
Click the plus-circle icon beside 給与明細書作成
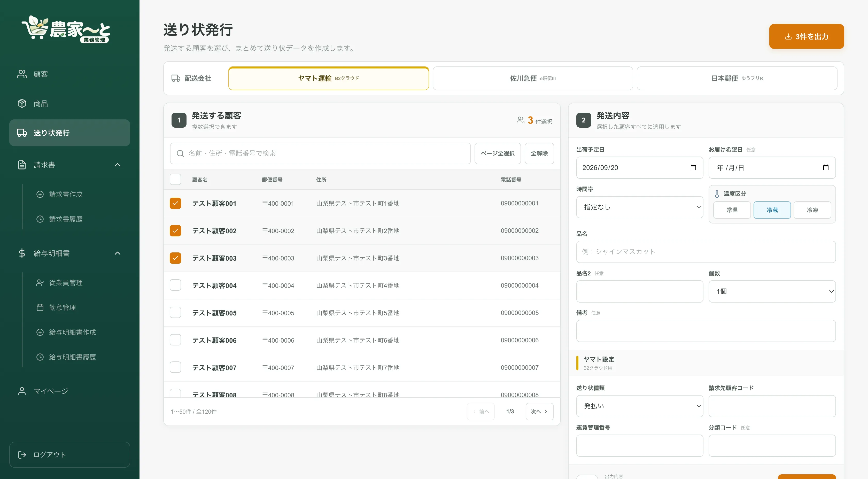coord(40,332)
